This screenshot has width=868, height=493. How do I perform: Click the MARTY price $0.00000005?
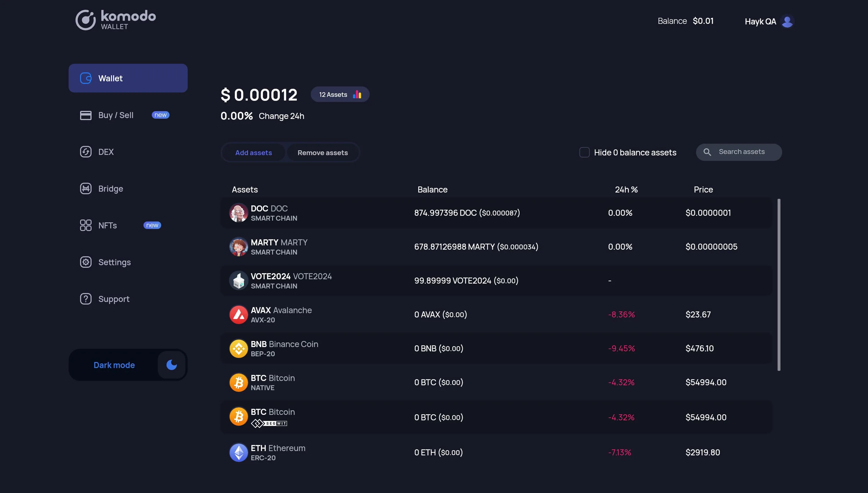click(x=711, y=246)
